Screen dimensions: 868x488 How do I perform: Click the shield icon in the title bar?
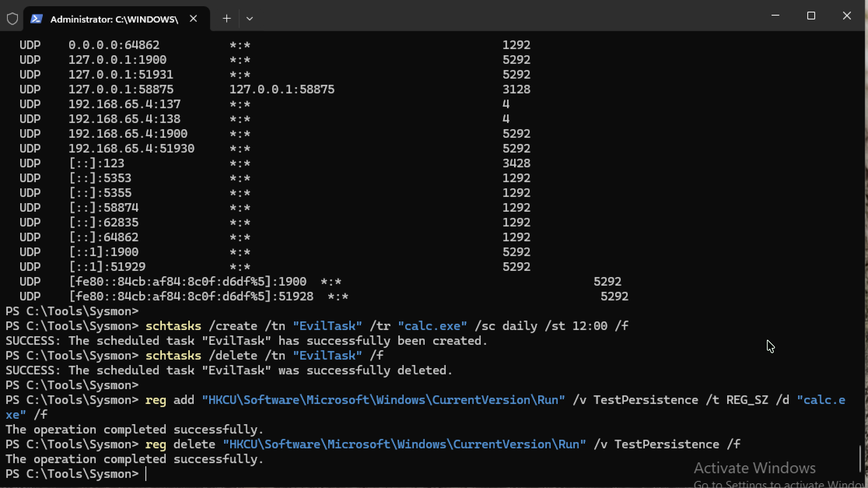tap(12, 18)
